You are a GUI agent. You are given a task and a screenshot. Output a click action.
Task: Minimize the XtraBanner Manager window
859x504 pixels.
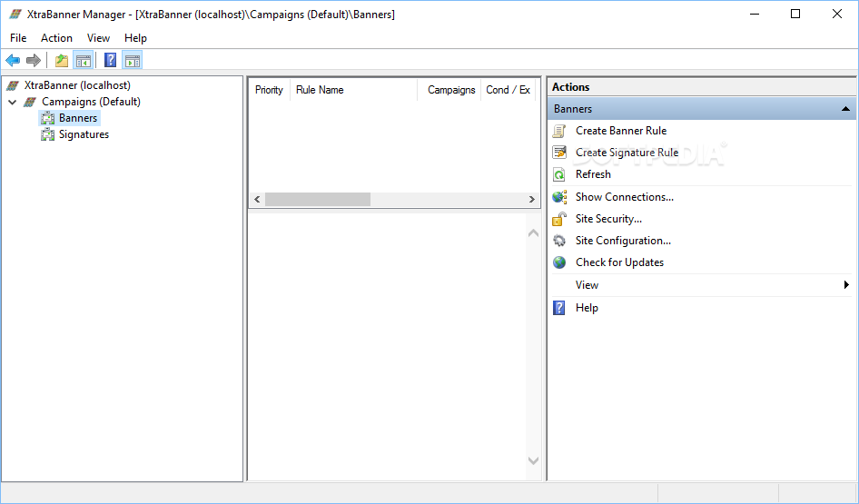point(755,15)
